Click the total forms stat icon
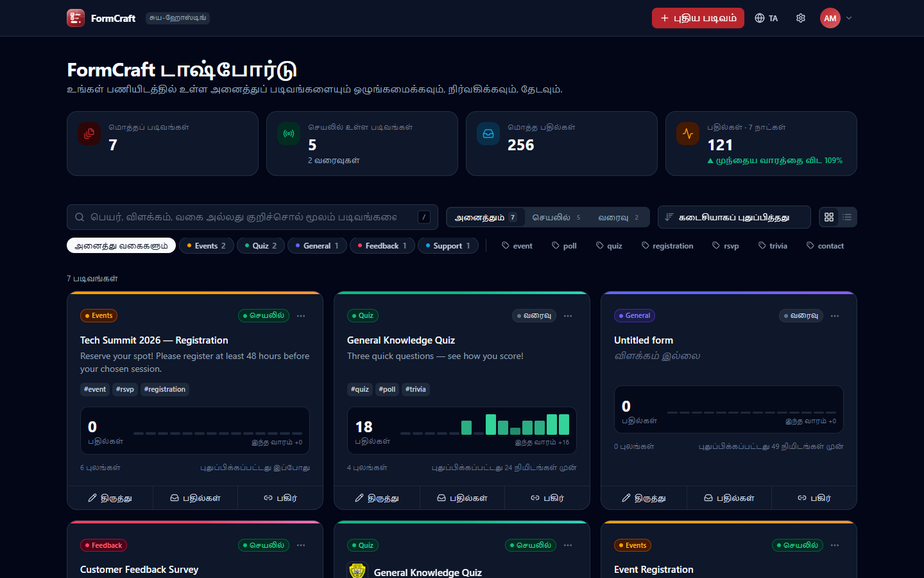The image size is (924, 578). (x=89, y=134)
